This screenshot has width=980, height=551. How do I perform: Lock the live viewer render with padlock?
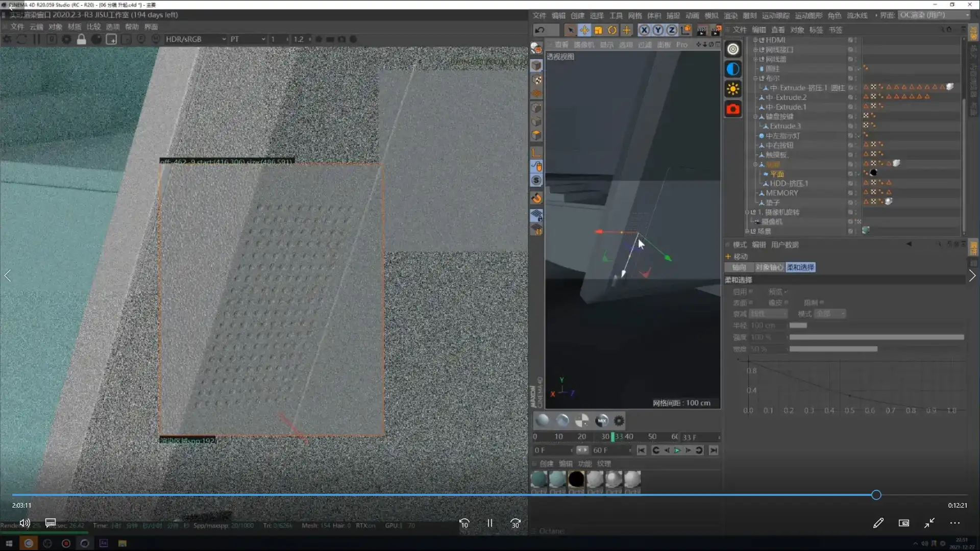[x=81, y=39]
